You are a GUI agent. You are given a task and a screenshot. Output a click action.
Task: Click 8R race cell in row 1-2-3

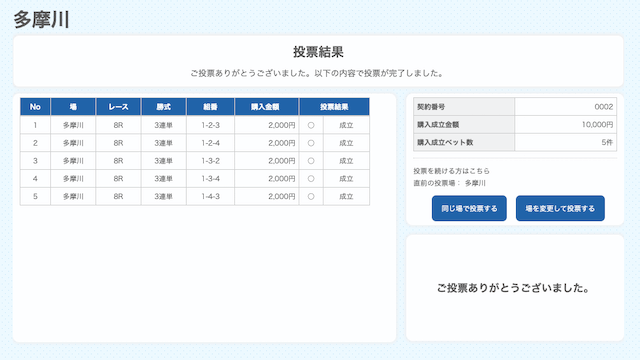pyautogui.click(x=118, y=125)
